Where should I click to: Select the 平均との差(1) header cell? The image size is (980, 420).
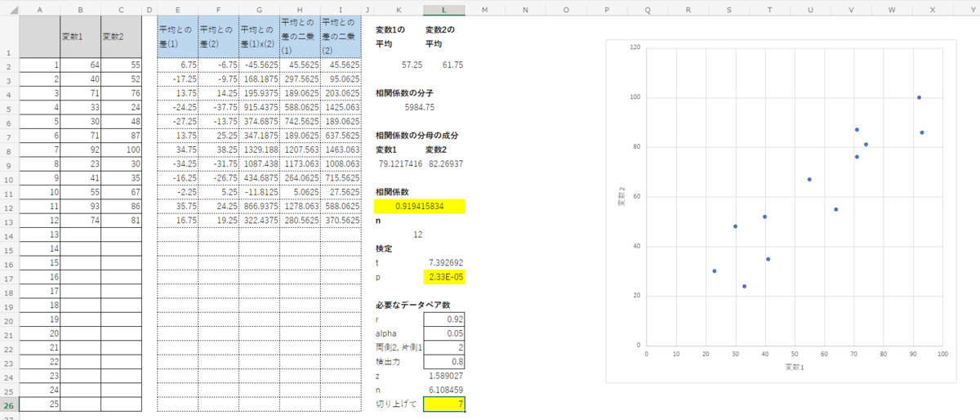point(177,38)
